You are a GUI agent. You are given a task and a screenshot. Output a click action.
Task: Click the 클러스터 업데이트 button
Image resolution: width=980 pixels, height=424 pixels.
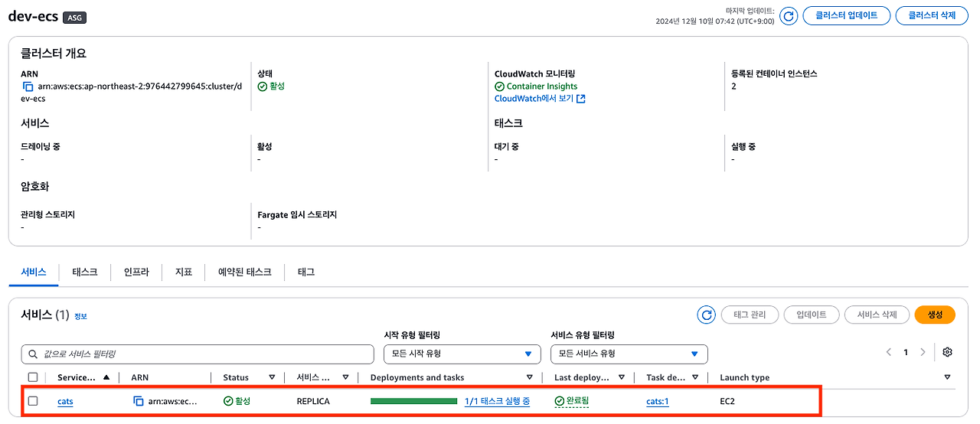pos(846,15)
